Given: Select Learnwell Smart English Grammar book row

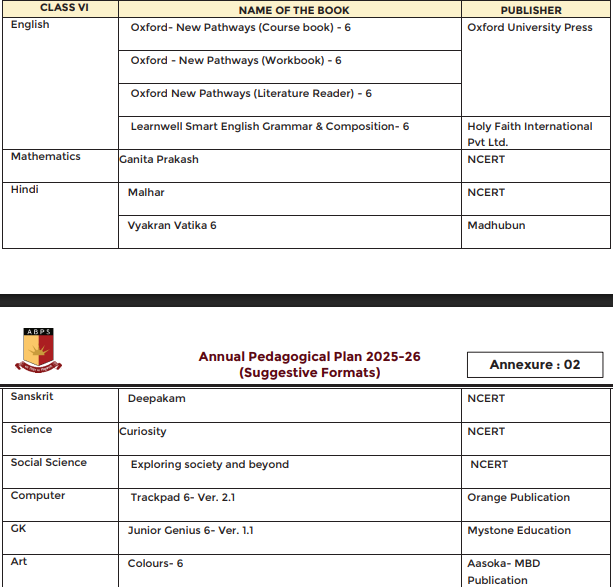Looking at the screenshot, I should pos(270,127).
